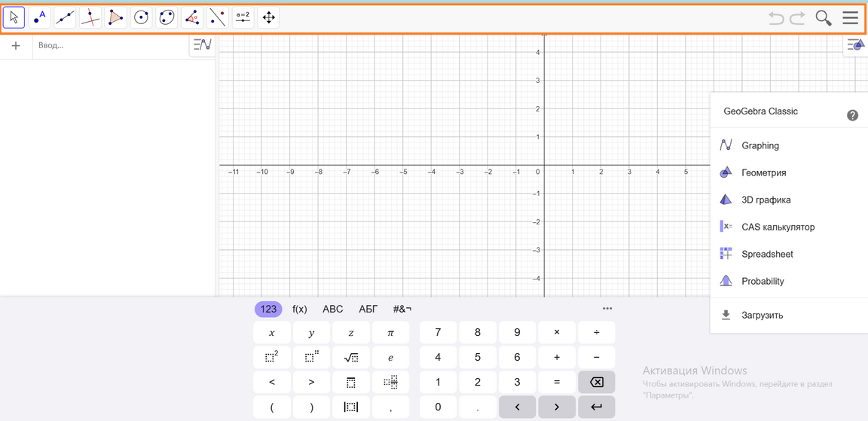Toggle the Algebra view style bar

click(x=202, y=45)
